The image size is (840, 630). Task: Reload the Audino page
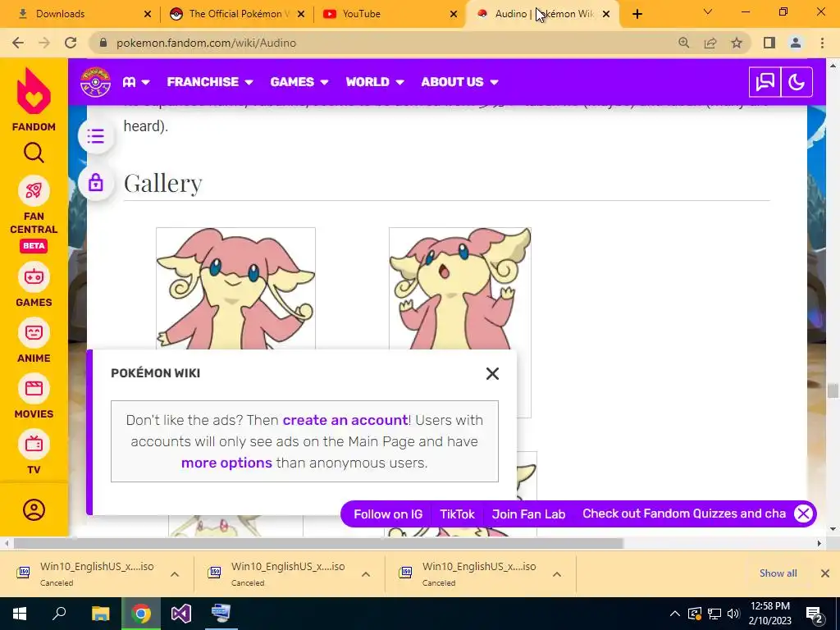pos(71,43)
